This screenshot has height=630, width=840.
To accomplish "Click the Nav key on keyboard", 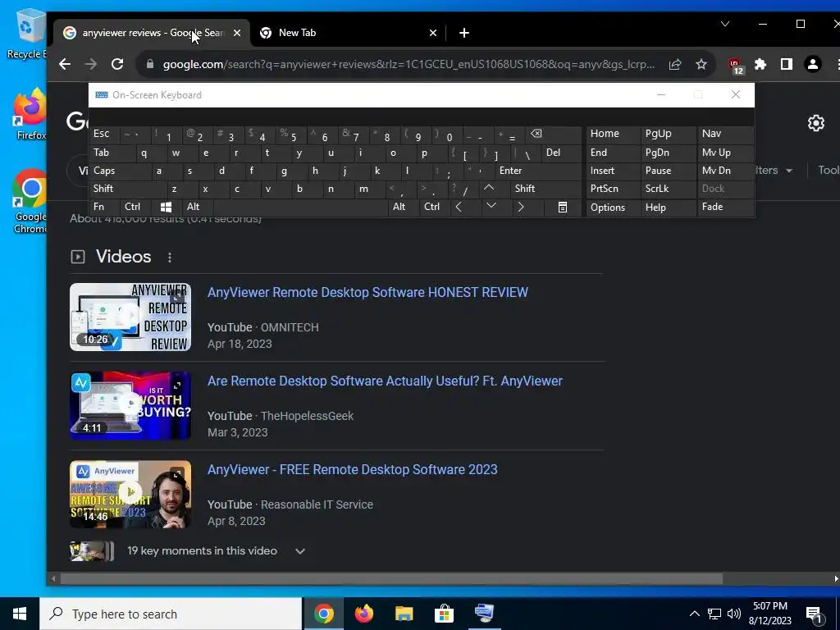I will click(725, 135).
